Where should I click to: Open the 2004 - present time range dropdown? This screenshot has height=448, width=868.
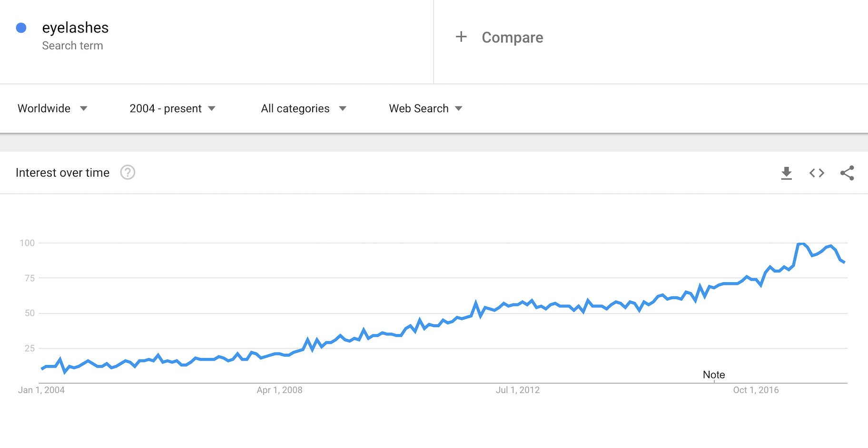click(x=172, y=109)
